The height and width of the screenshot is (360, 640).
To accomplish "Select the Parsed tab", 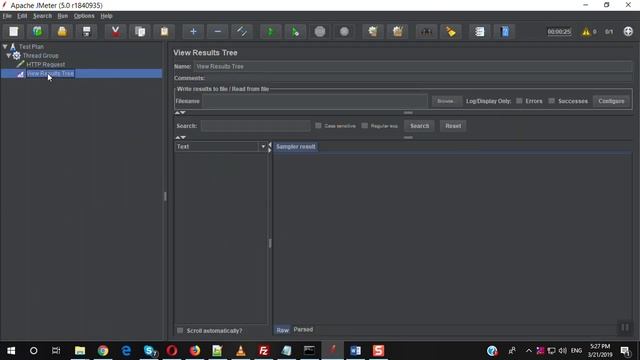I will pyautogui.click(x=303, y=329).
